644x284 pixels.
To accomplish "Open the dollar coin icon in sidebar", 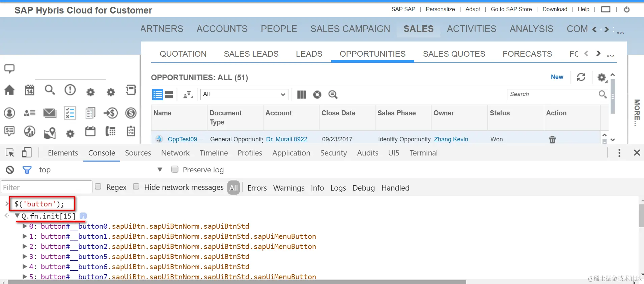I will 131,113.
